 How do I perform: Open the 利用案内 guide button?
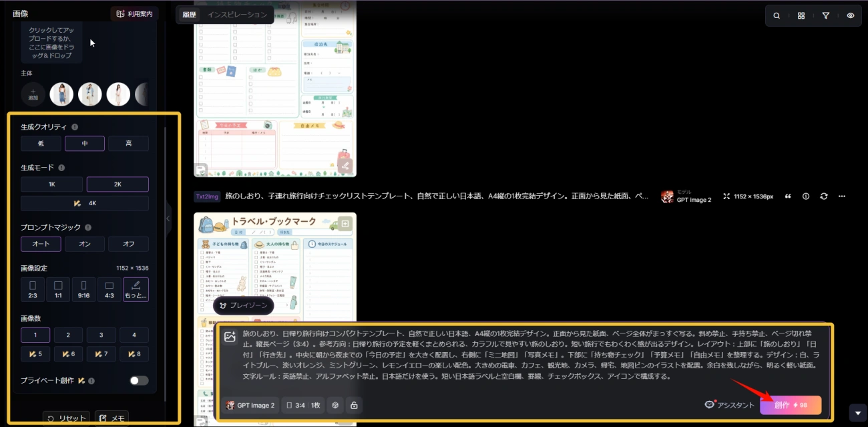click(134, 13)
